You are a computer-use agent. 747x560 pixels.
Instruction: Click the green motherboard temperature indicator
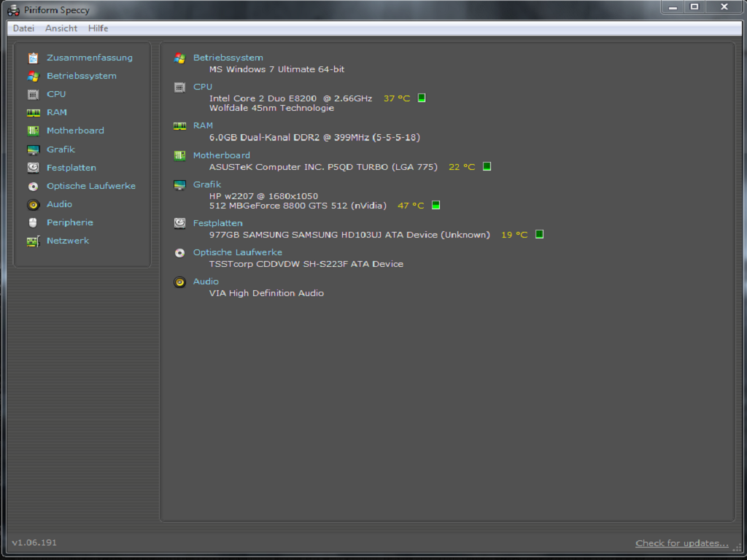[487, 166]
